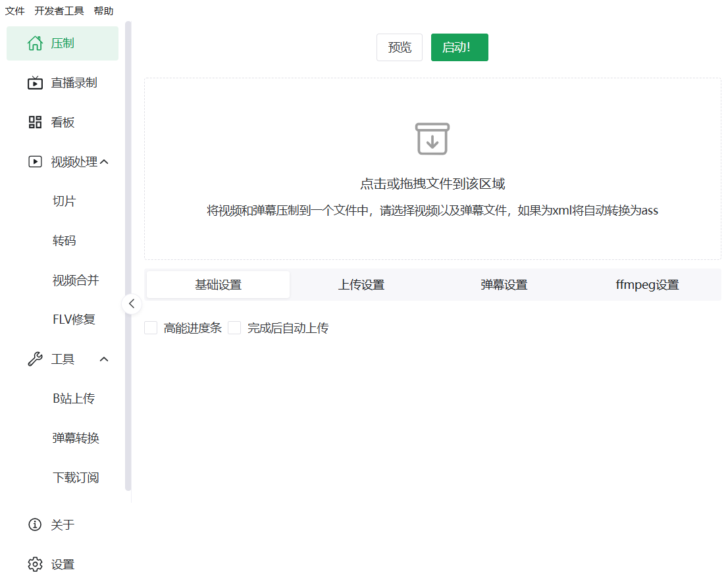Click the archive download icon in the drop zone
The height and width of the screenshot is (585, 728).
432,139
